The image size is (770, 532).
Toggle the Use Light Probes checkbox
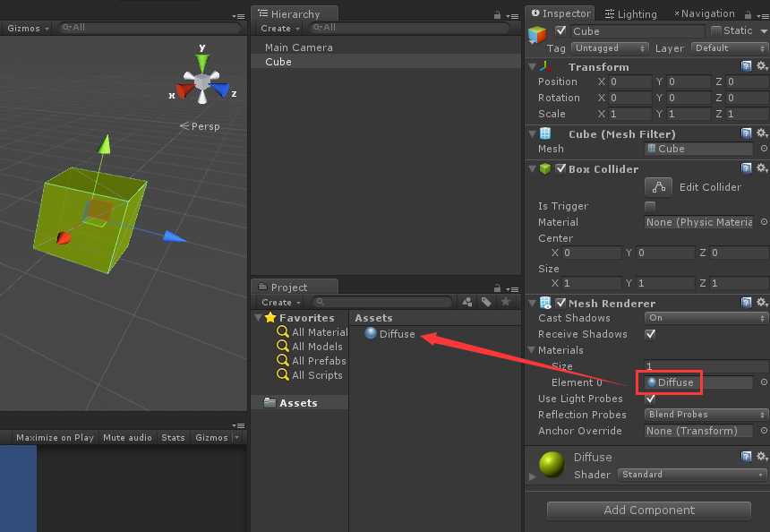pos(650,399)
